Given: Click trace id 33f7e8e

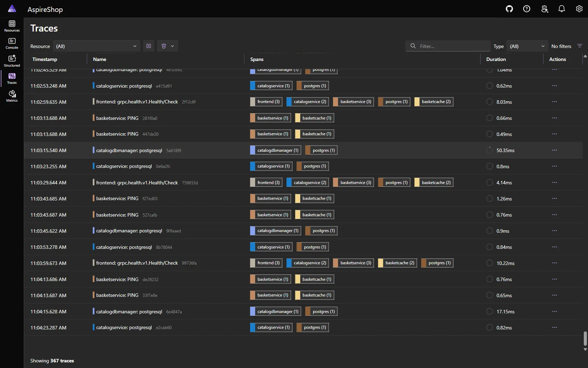Looking at the screenshot, I should click(x=150, y=295).
